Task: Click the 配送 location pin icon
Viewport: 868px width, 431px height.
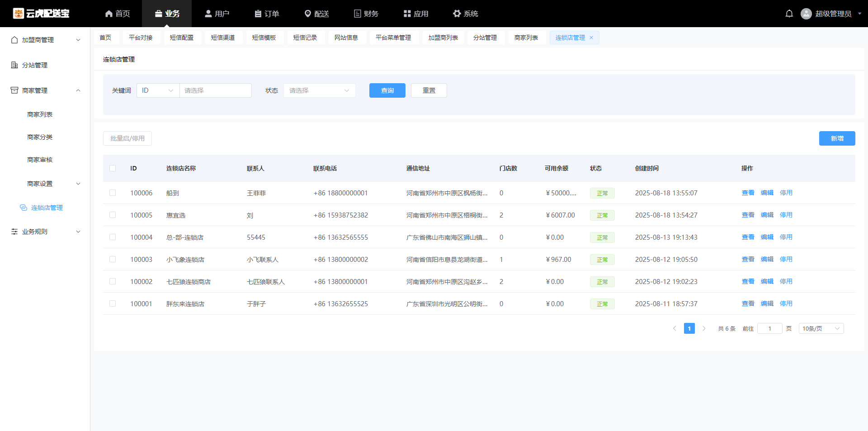Action: (x=308, y=14)
